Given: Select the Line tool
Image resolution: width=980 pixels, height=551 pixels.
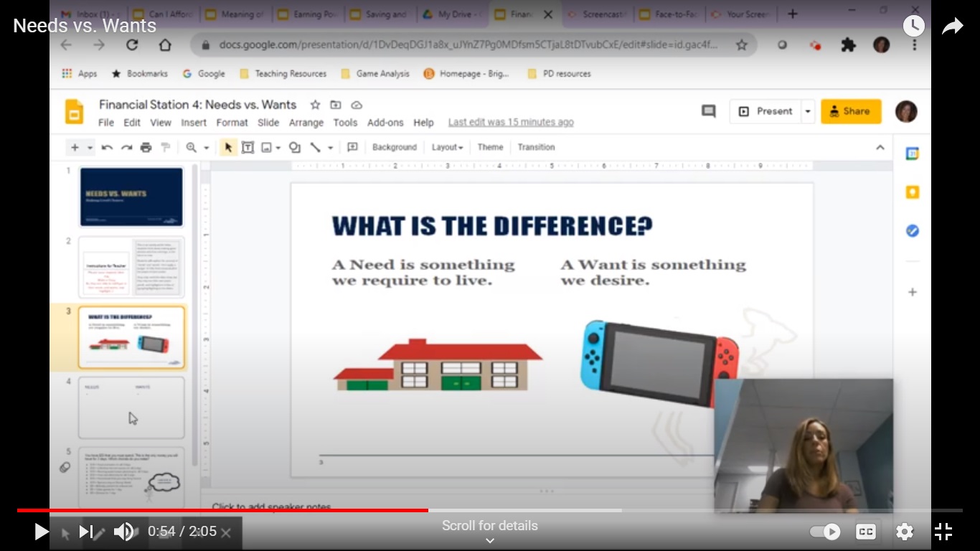Looking at the screenshot, I should (315, 147).
